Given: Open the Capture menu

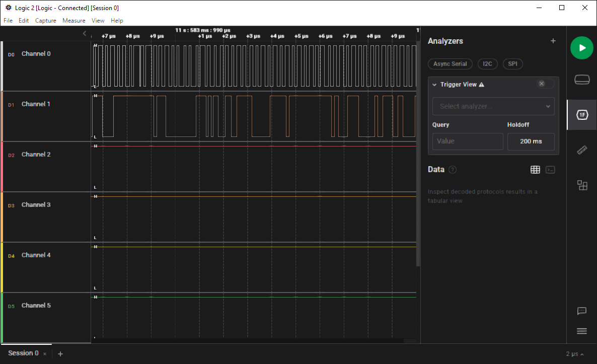Looking at the screenshot, I should [x=45, y=21].
